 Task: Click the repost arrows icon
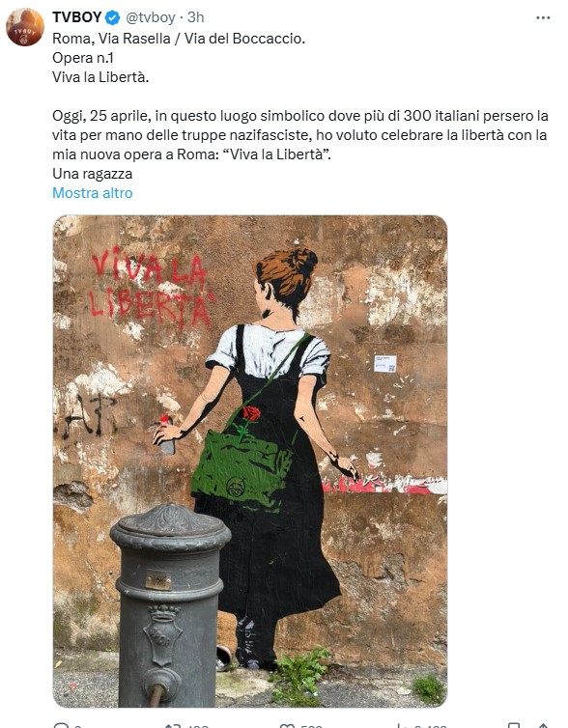point(173,725)
